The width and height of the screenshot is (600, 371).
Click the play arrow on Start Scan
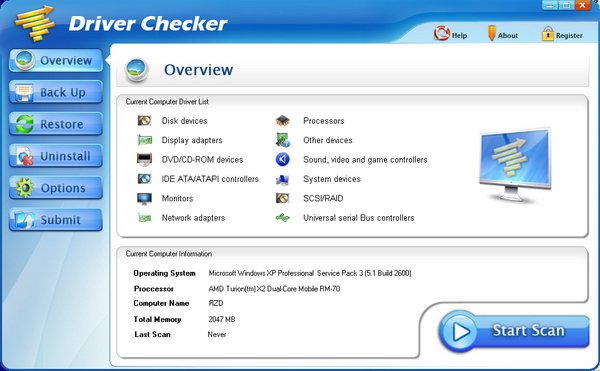pyautogui.click(x=461, y=332)
